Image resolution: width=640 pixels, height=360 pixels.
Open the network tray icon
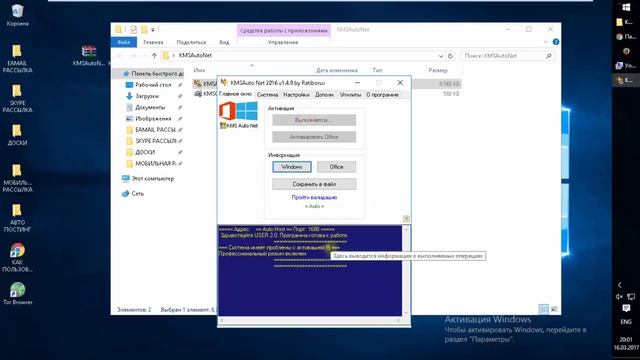[631, 297]
